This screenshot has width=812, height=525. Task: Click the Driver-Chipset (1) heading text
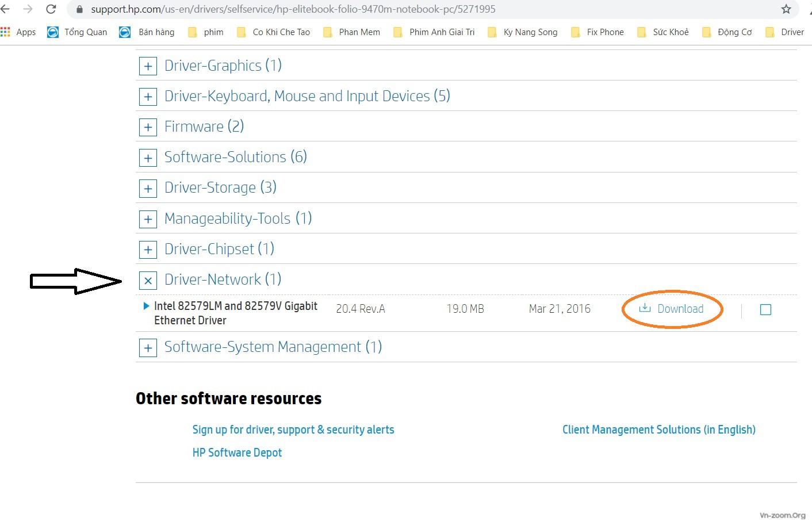click(x=219, y=249)
